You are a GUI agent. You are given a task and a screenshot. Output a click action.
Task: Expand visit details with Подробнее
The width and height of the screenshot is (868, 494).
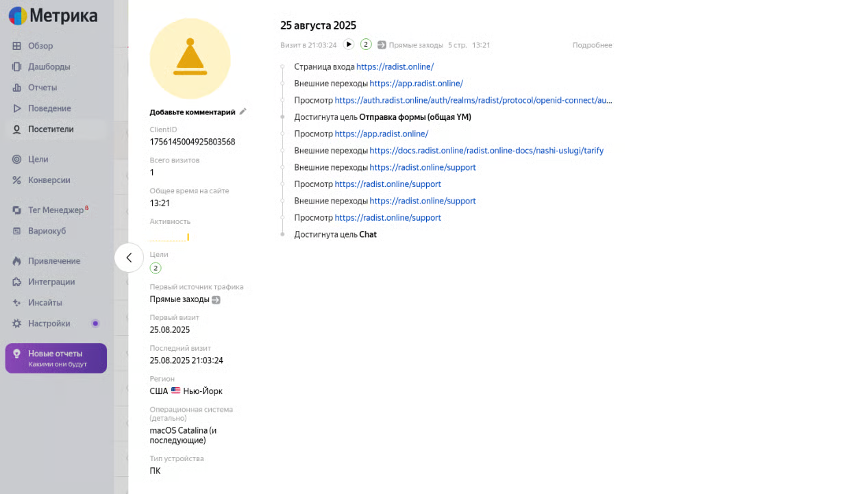click(x=592, y=45)
